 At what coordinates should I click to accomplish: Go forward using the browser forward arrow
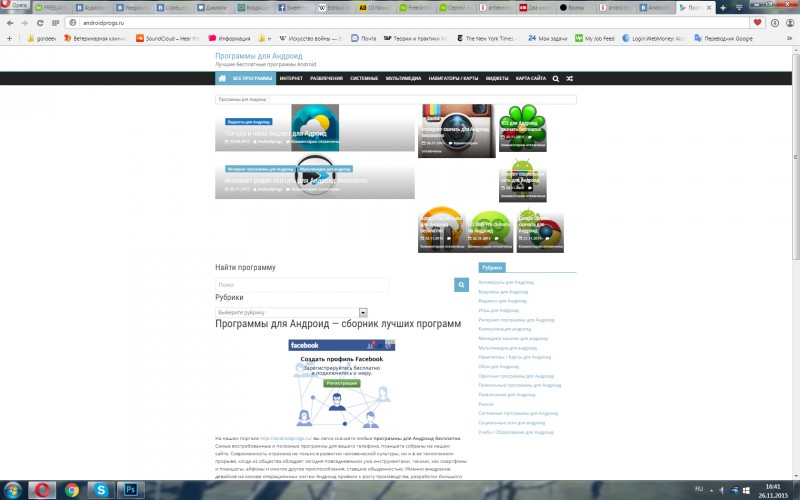[24, 23]
